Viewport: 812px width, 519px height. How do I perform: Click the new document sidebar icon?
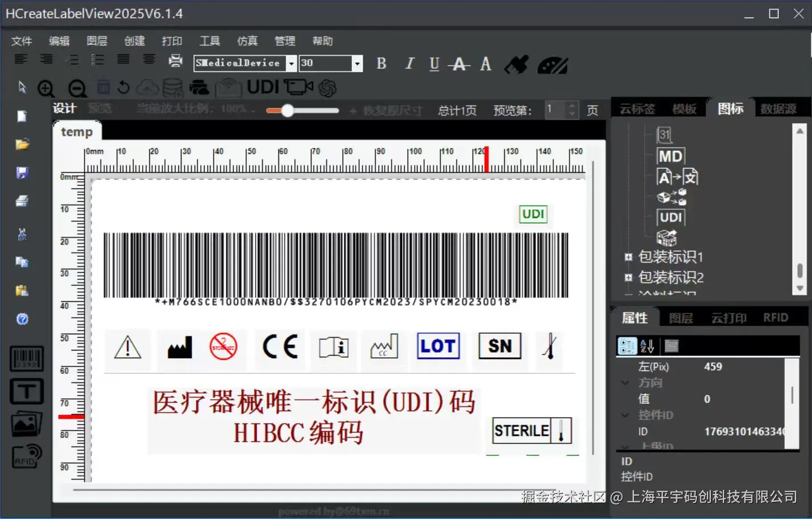pos(22,116)
